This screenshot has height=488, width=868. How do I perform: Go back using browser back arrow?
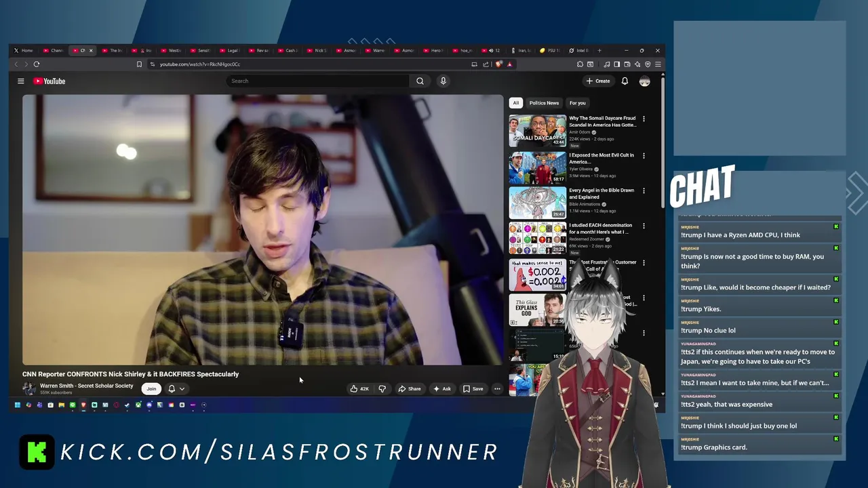16,64
